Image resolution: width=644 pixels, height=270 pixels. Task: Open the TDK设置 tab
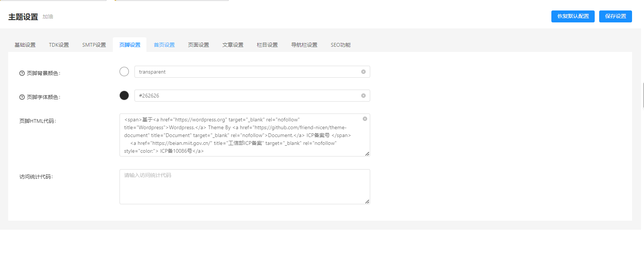point(59,45)
